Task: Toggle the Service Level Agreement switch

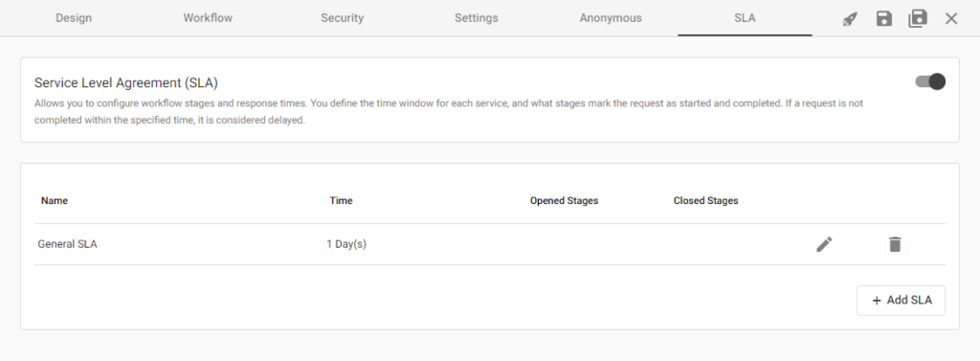Action: pyautogui.click(x=930, y=81)
